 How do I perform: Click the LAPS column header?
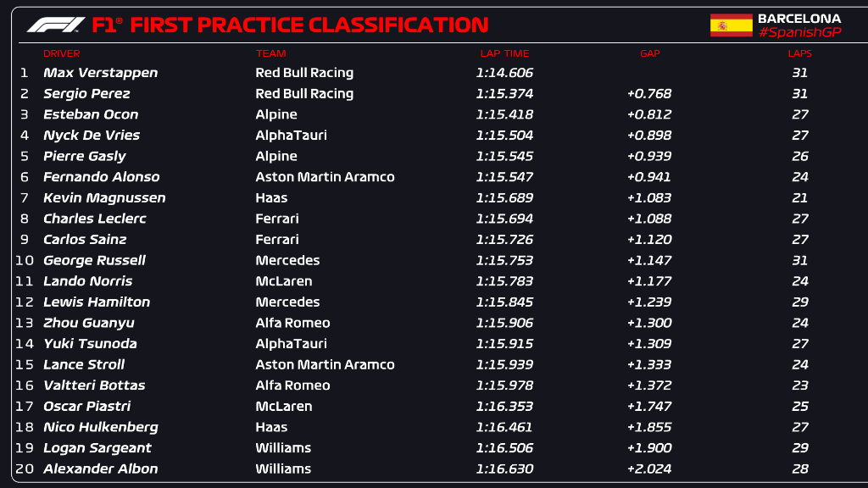click(799, 53)
